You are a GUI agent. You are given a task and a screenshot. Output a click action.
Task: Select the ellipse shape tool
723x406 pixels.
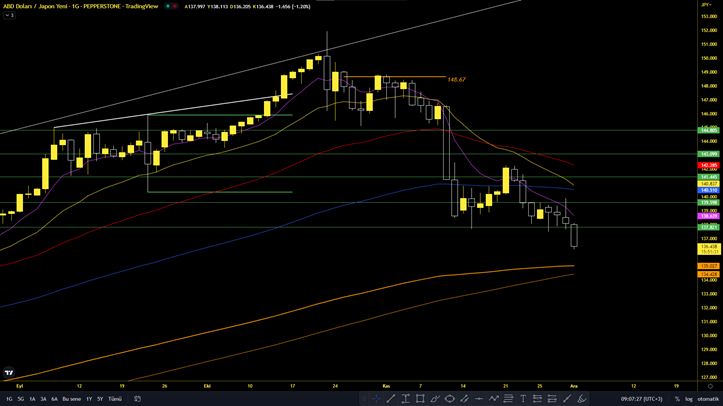click(450, 399)
